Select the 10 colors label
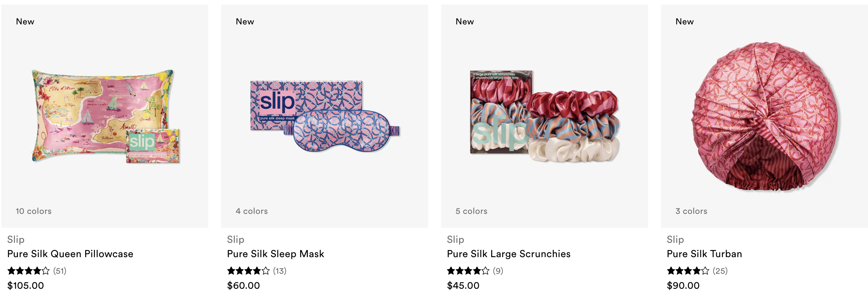Viewport: 868px width, 291px height. (33, 211)
